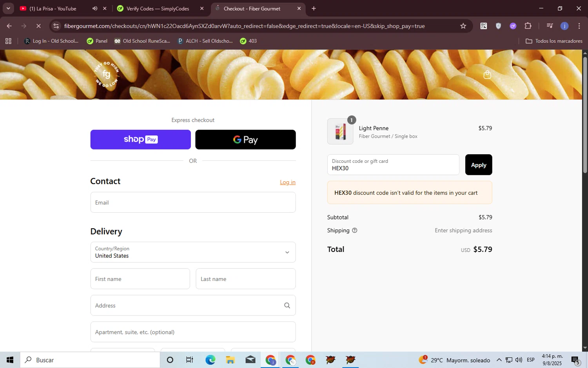This screenshot has width=588, height=368.
Task: Pay with Shop Pay button
Action: [140, 139]
